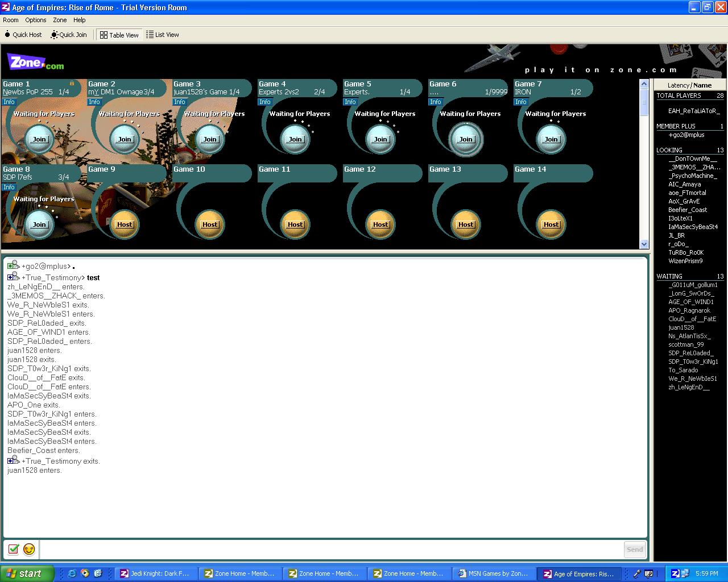Open Info for Game 1
The image size is (728, 582).
click(x=9, y=102)
